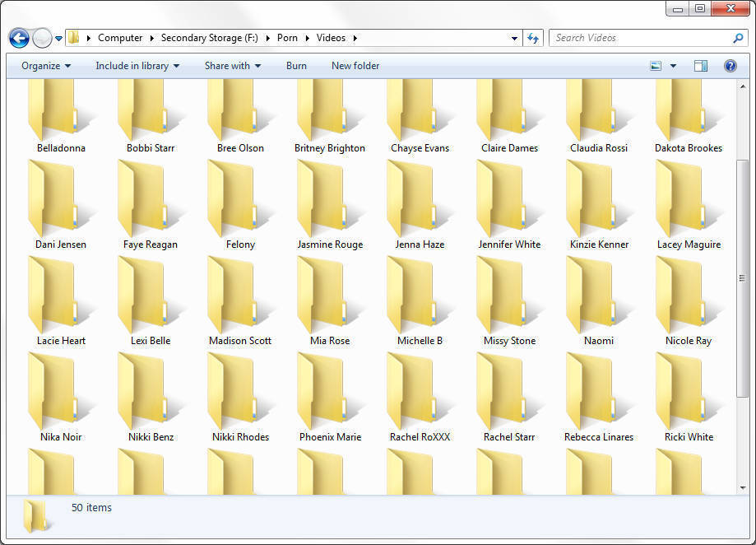
Task: Select the Rebecca Linares folder
Action: 599,398
